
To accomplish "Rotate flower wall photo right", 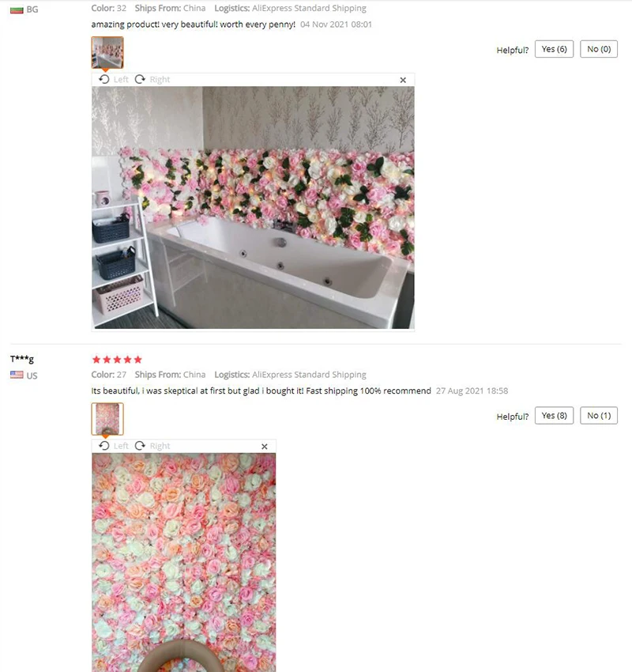I will [x=152, y=446].
